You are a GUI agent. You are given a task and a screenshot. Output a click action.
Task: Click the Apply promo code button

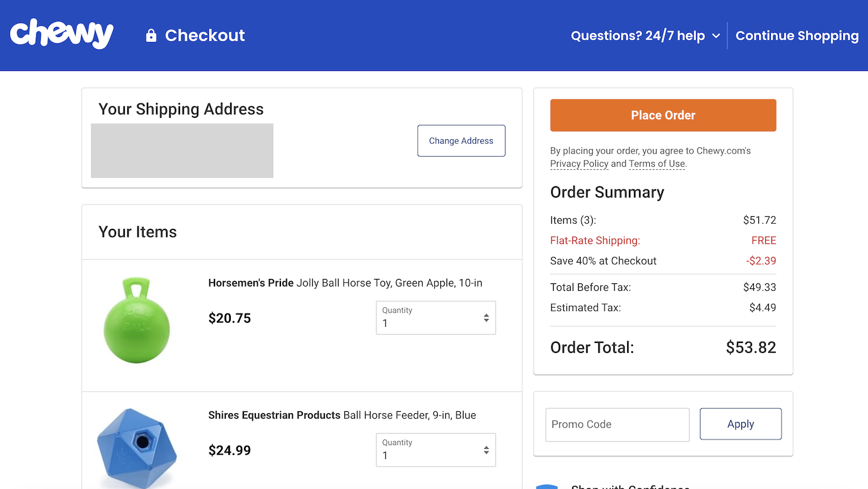(x=740, y=424)
